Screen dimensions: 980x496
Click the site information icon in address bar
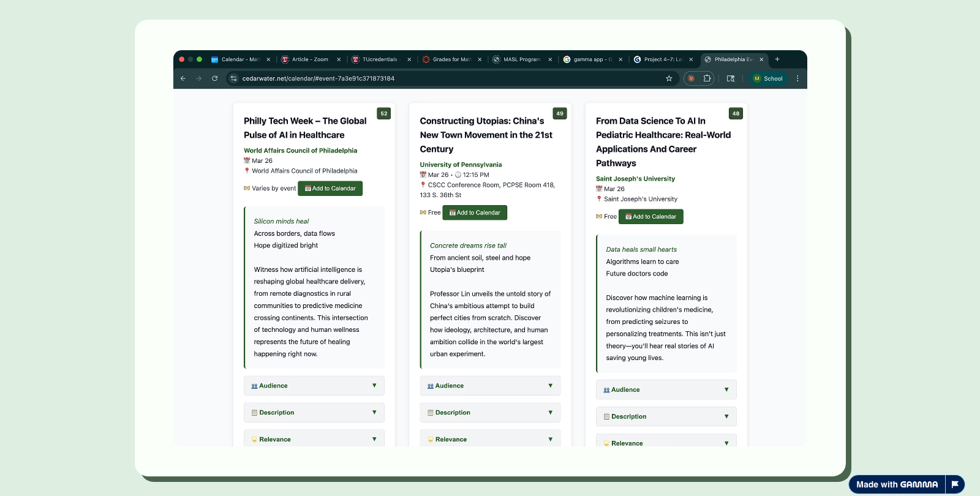(x=233, y=78)
